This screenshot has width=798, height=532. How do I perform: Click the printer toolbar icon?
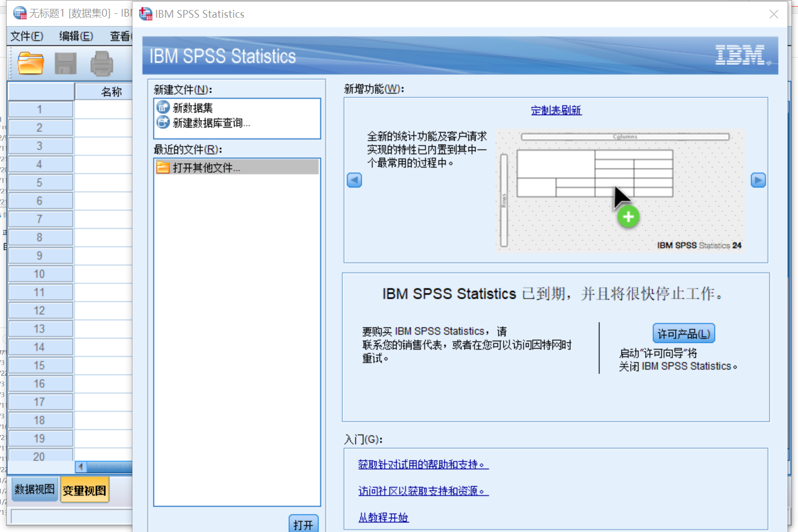tap(101, 63)
